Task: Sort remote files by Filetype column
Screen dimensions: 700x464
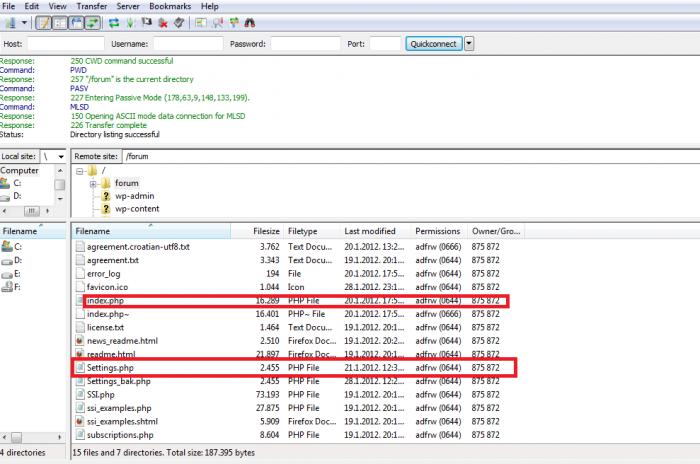Action: [312, 231]
